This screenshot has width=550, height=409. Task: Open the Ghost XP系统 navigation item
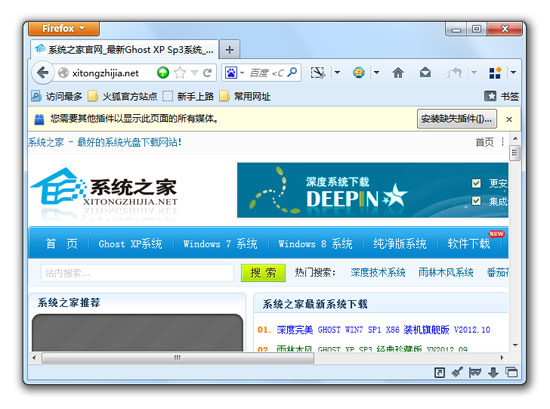click(x=130, y=243)
